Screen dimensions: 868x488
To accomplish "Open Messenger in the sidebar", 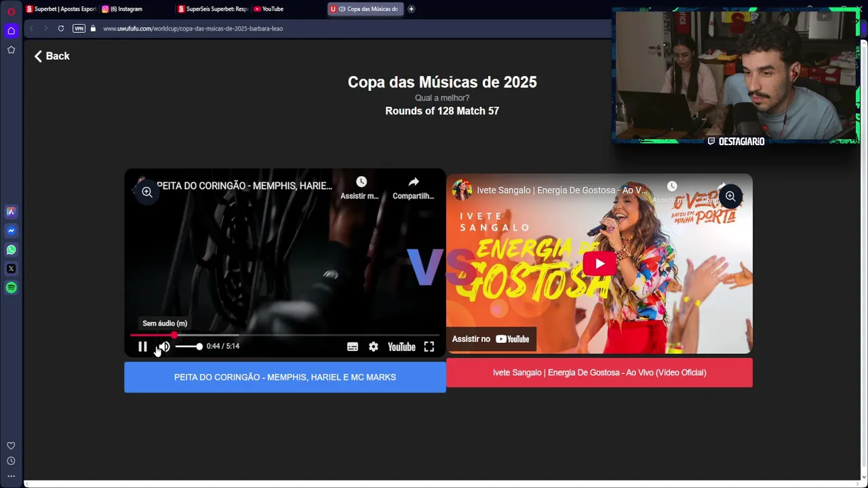I will (11, 230).
